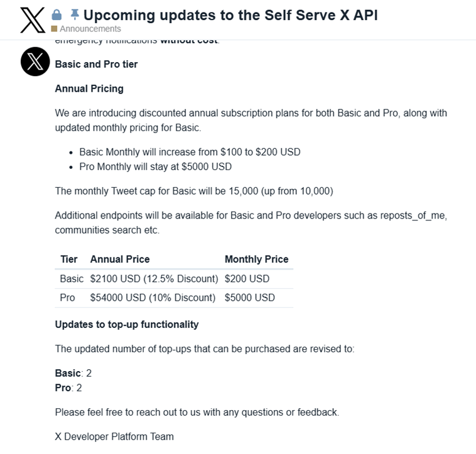
Task: Click the 'Pro Monthly will stay' bullet point
Action: point(155,167)
